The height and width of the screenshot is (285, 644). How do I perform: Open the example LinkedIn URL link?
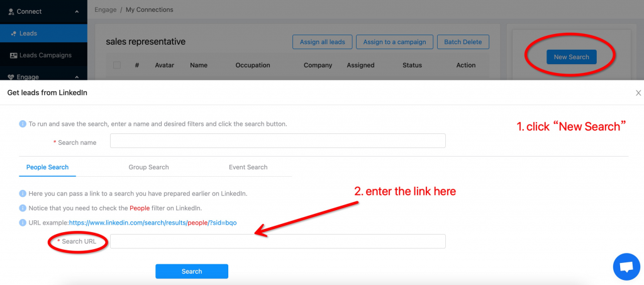(x=152, y=223)
